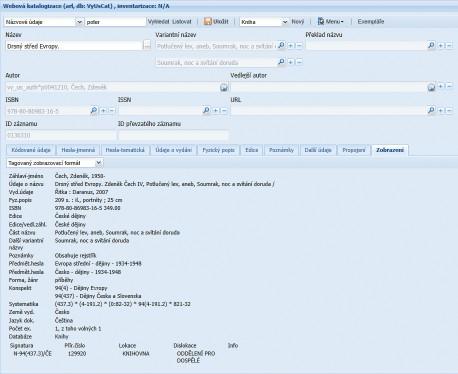Click the ISSN input field
The width and height of the screenshot is (458, 374).
pyautogui.click(x=160, y=111)
